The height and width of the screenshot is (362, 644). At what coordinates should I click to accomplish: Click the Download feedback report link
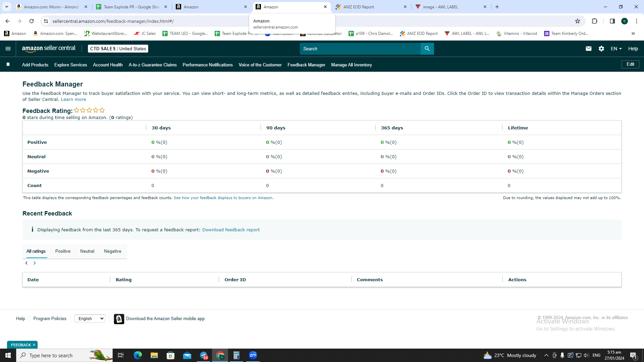pyautogui.click(x=231, y=230)
